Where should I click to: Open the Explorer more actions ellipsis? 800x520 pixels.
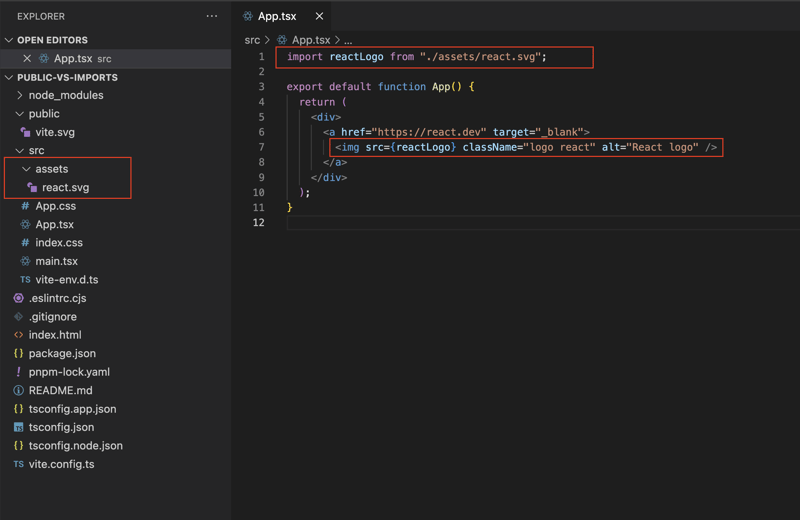pyautogui.click(x=212, y=16)
